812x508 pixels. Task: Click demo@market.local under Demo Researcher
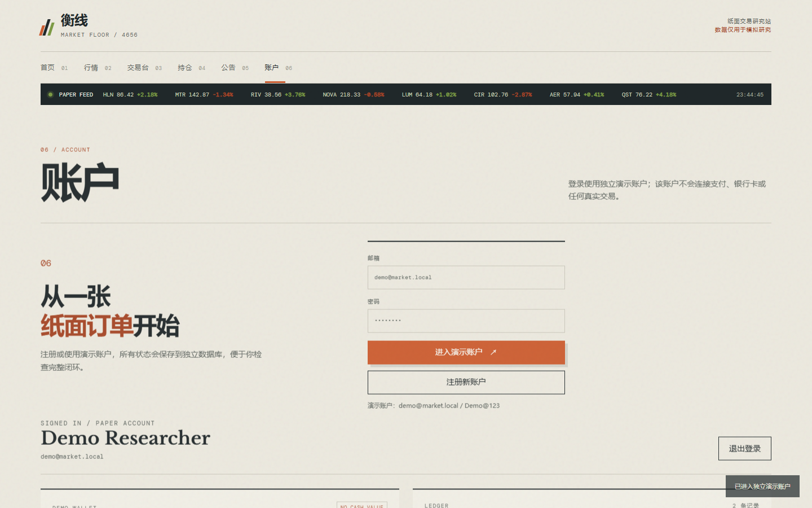[72, 457]
